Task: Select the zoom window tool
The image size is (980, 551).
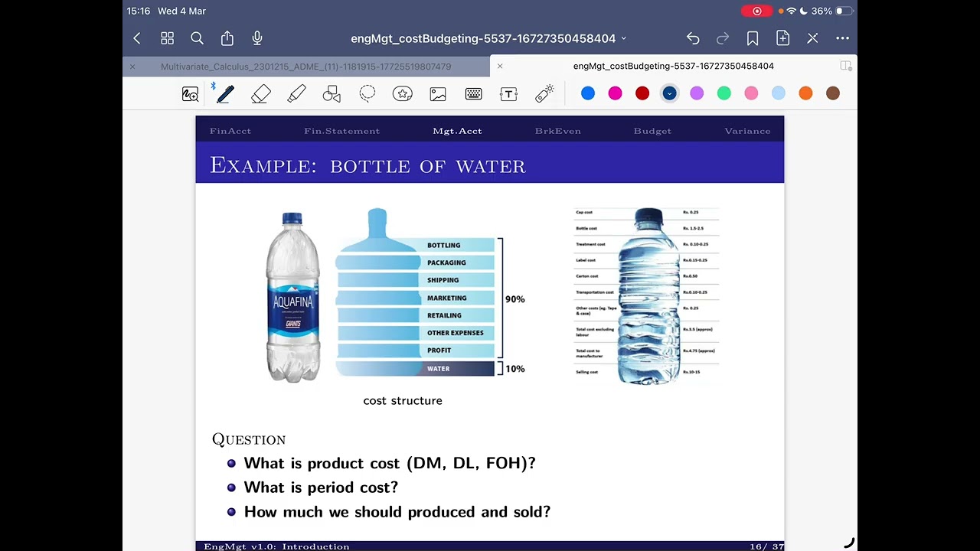Action: pyautogui.click(x=190, y=94)
